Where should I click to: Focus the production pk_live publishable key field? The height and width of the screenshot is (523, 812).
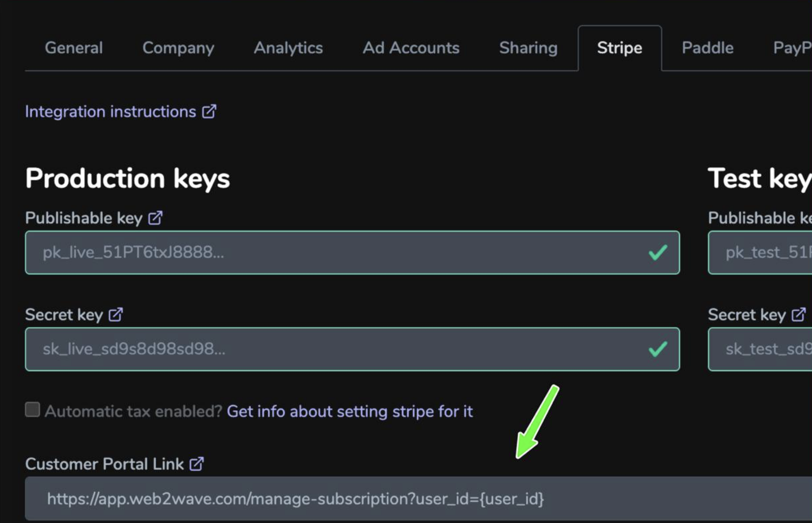click(353, 252)
